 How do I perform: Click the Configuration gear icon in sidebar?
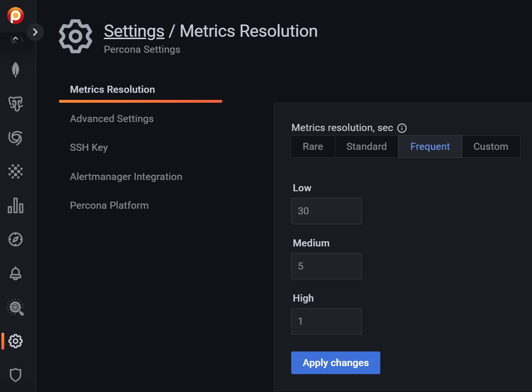point(16,341)
